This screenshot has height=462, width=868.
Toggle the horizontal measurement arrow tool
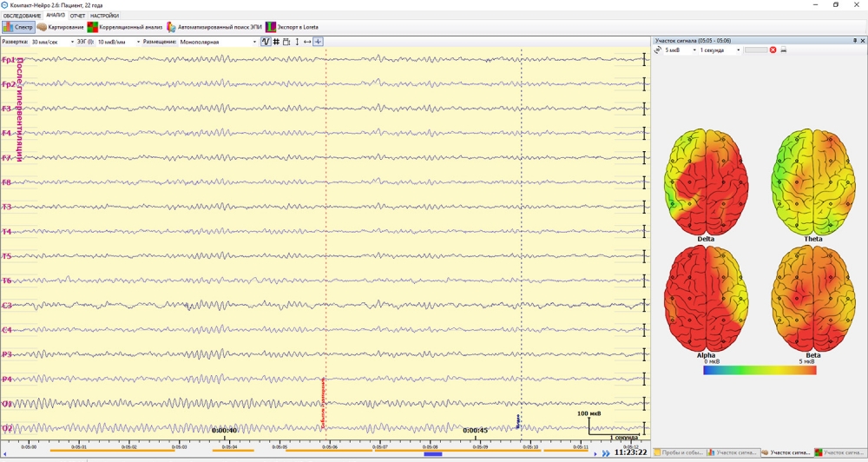pos(307,42)
